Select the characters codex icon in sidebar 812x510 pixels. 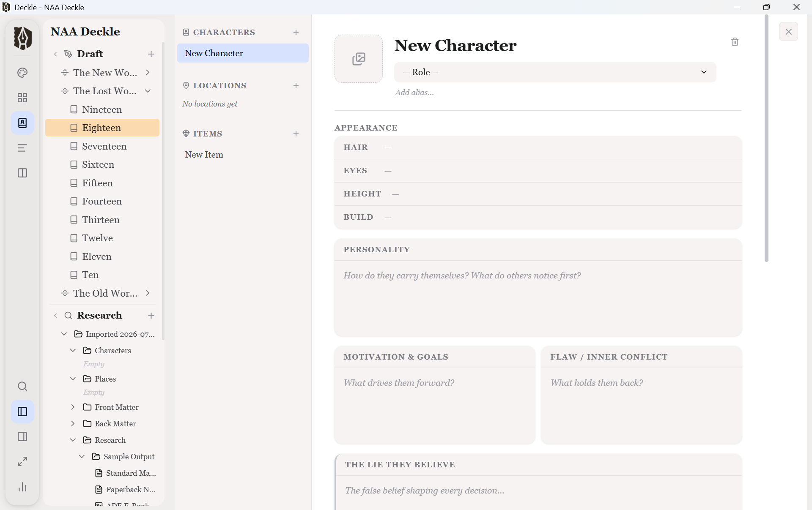pos(22,123)
